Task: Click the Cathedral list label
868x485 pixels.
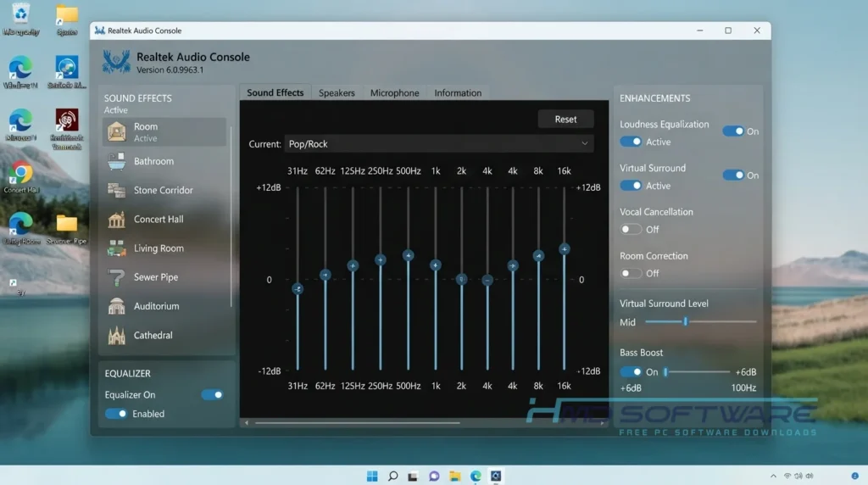Action: (153, 335)
